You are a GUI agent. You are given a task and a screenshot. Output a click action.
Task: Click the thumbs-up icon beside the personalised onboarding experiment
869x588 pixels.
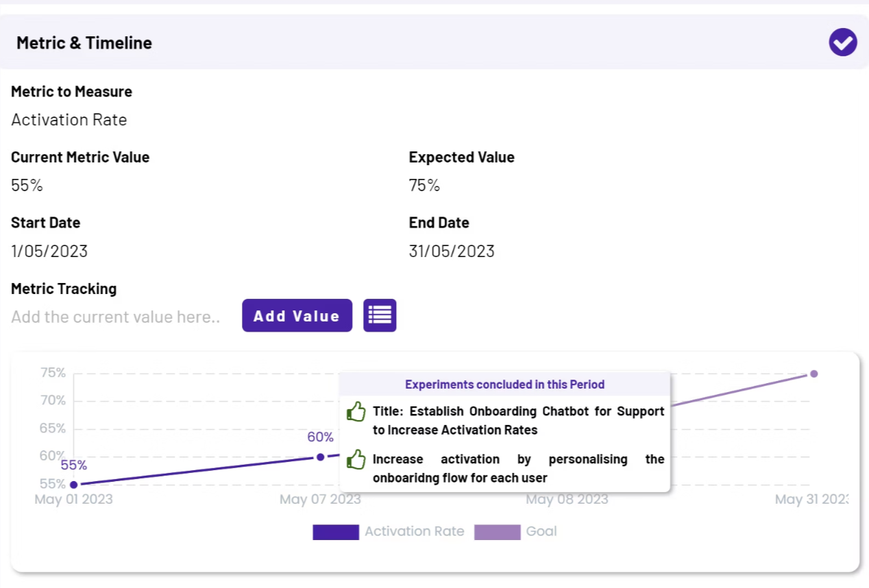pos(356,459)
